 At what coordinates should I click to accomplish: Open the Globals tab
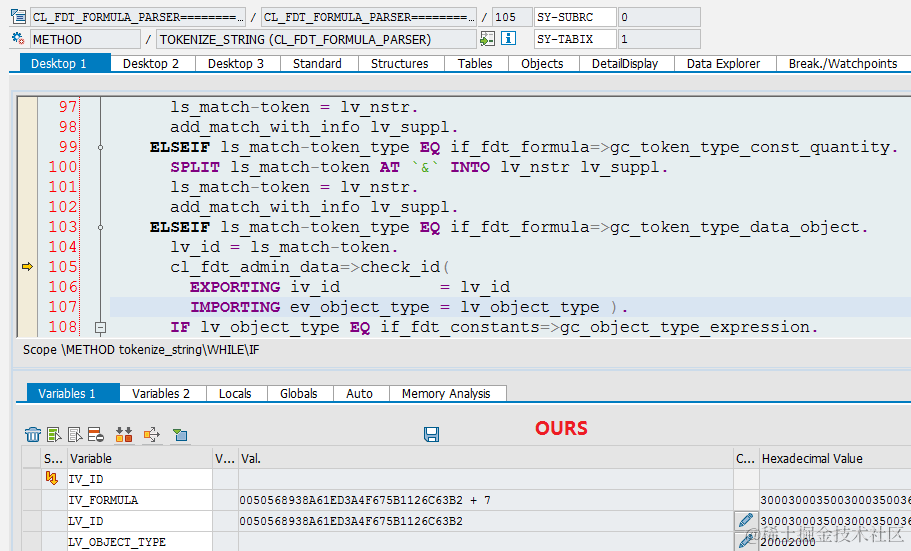299,393
